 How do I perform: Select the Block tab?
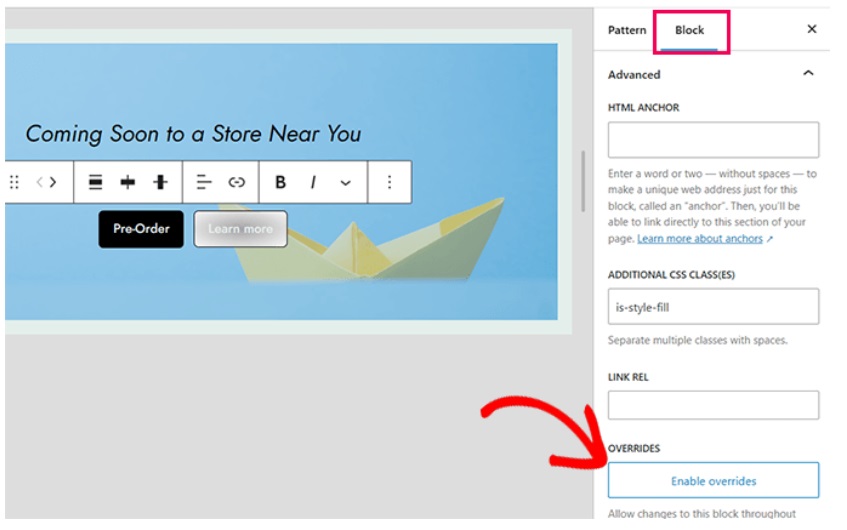tap(689, 30)
